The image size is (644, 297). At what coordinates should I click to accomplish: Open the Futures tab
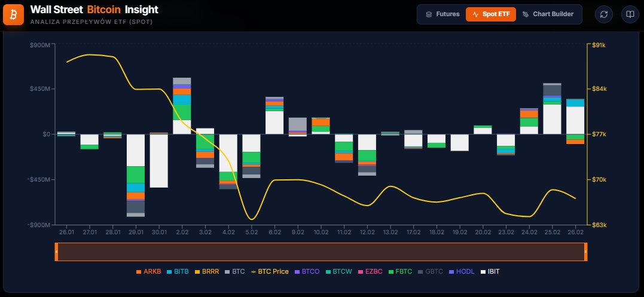(x=442, y=14)
